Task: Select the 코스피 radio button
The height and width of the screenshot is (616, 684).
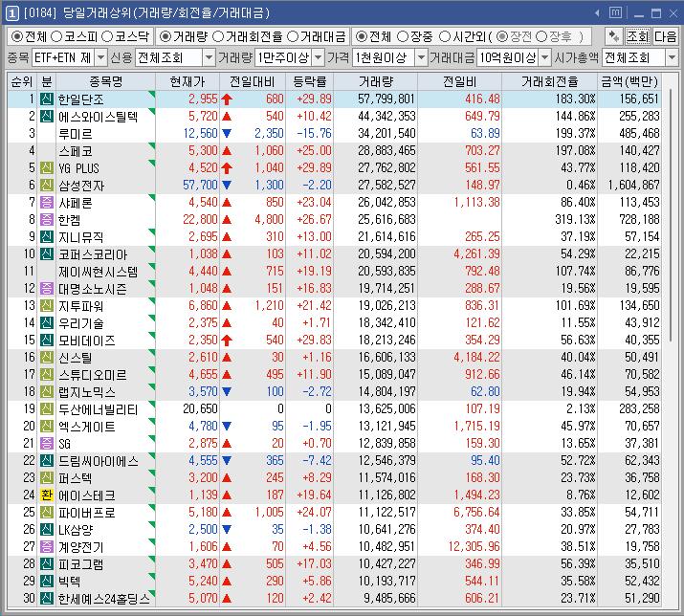Action: 56,36
